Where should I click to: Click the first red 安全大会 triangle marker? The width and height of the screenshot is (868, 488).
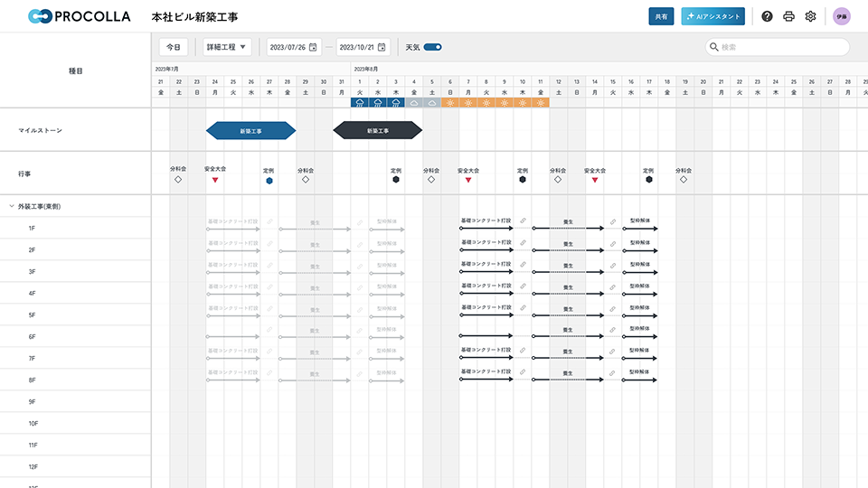(x=215, y=180)
